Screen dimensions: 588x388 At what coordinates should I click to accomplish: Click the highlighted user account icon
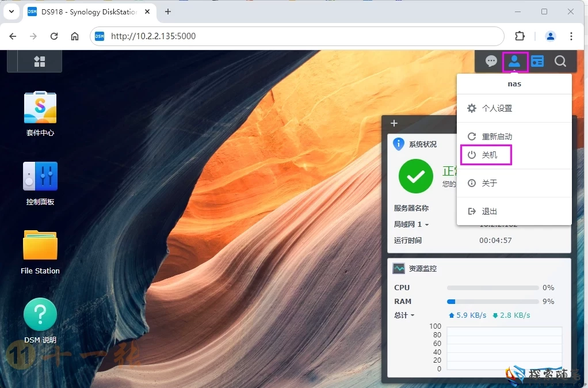[514, 61]
